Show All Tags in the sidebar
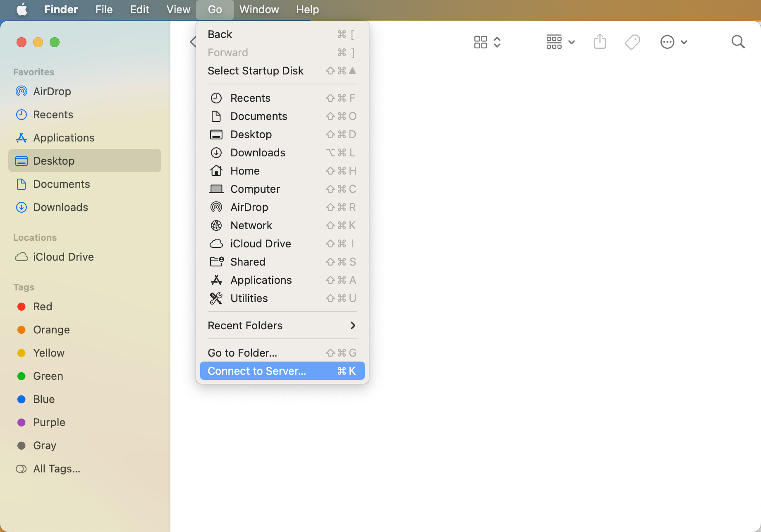Viewport: 761px width, 532px height. pos(57,469)
